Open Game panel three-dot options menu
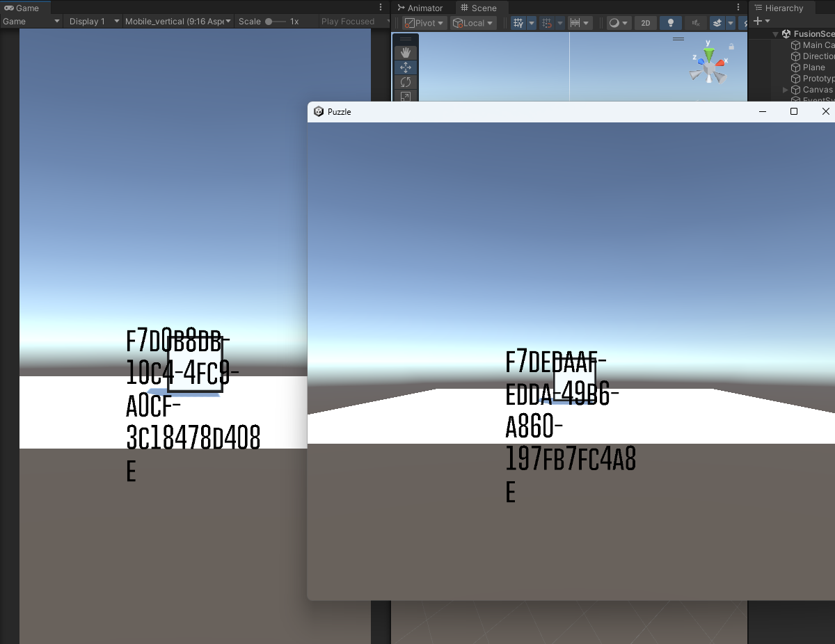The height and width of the screenshot is (644, 835). [380, 8]
